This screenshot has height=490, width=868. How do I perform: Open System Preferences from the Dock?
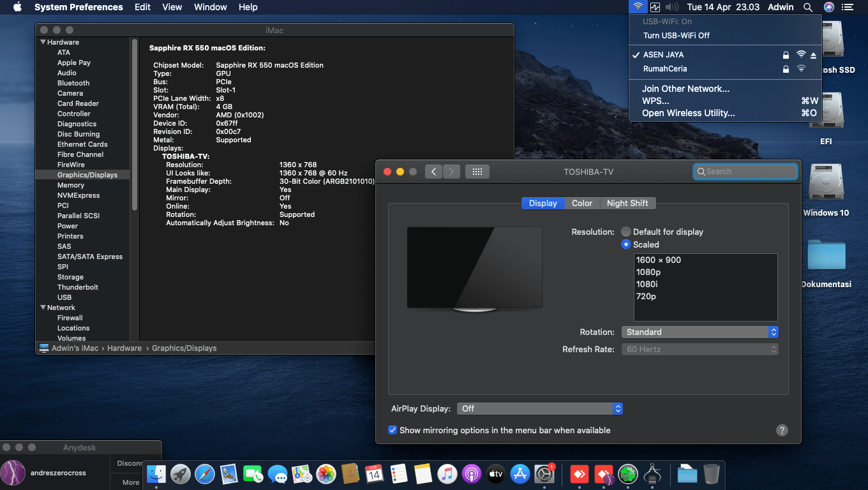[542, 474]
